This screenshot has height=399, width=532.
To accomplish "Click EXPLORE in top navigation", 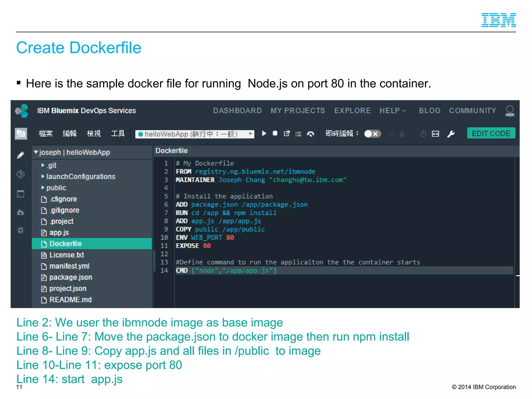I will (353, 111).
